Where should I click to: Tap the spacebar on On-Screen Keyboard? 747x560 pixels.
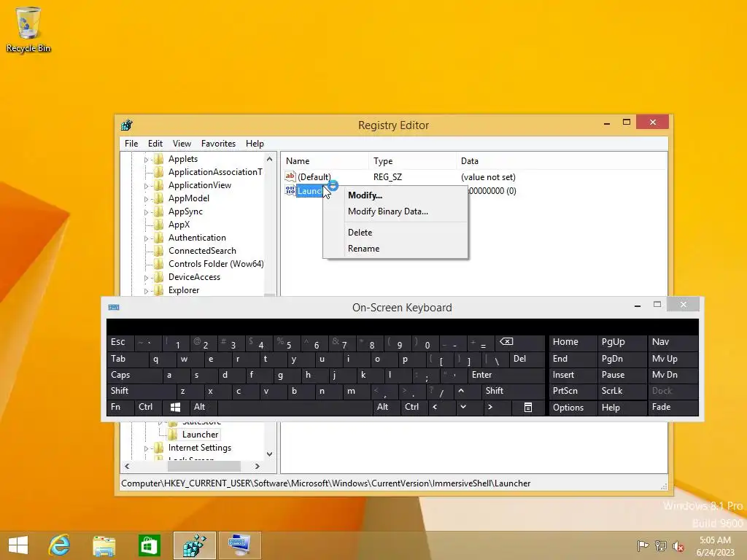(295, 407)
